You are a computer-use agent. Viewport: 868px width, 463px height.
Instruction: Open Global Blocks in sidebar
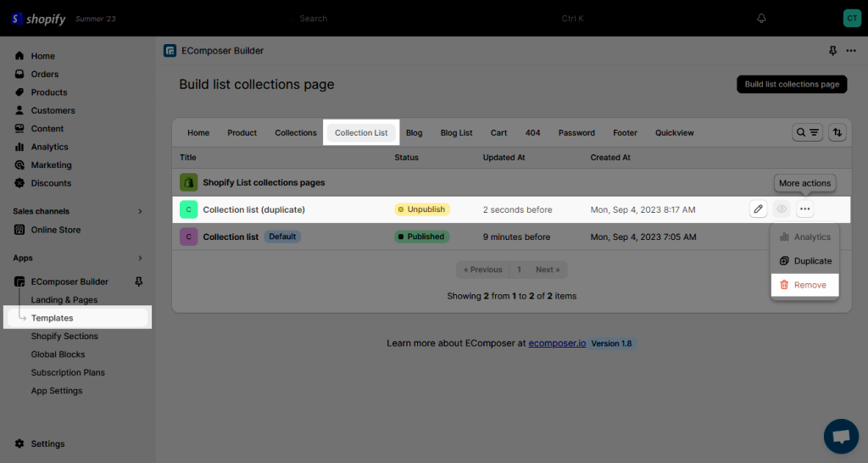[58, 354]
